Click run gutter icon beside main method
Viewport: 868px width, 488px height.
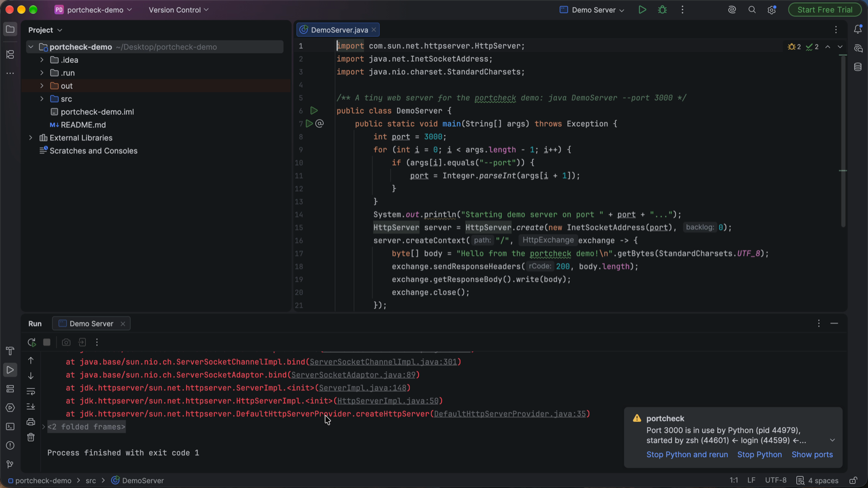pos(309,124)
